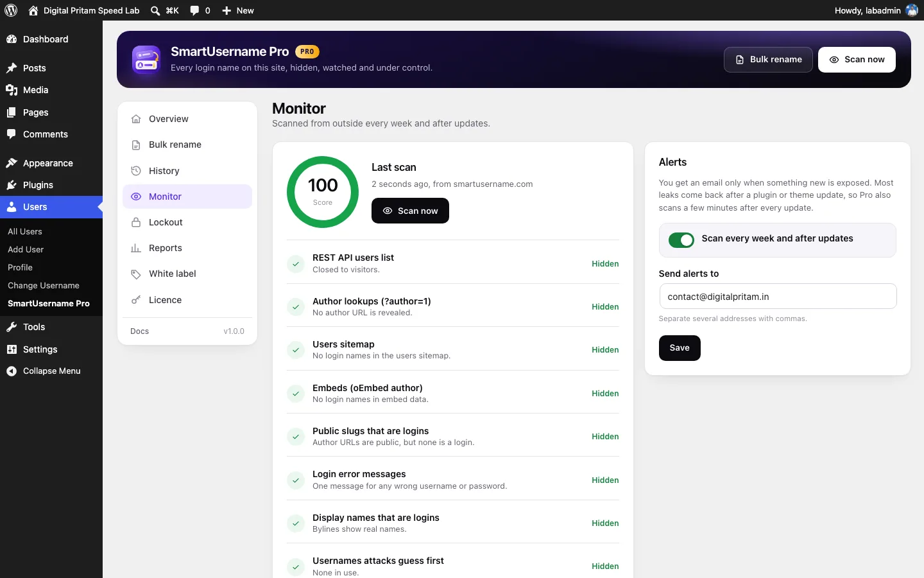
Task: Click the SmartUsername Pro logo icon
Action: [x=146, y=60]
